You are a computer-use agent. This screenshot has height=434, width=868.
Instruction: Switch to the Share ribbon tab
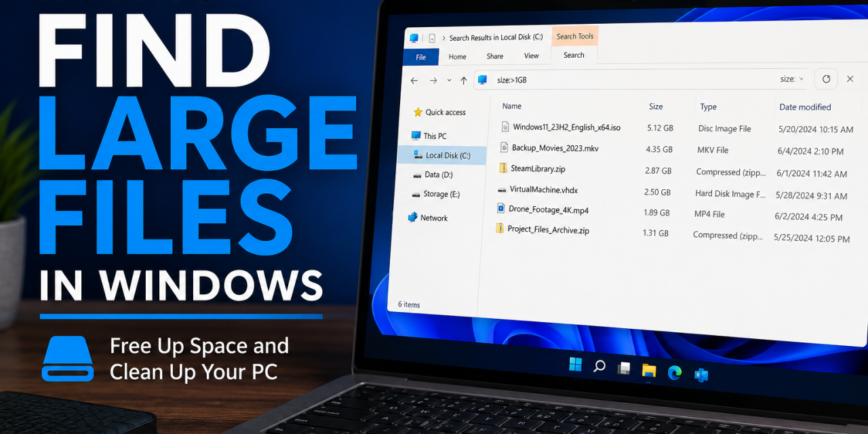[495, 56]
